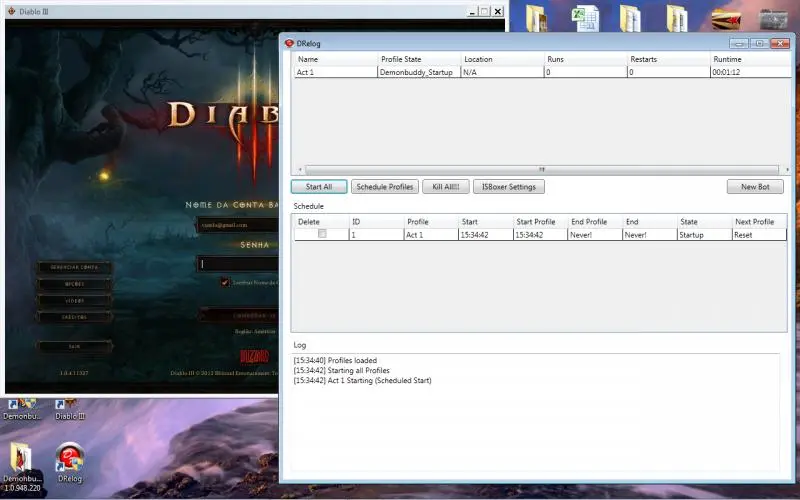Close the DRelog window
800x500 pixels.
click(x=780, y=43)
